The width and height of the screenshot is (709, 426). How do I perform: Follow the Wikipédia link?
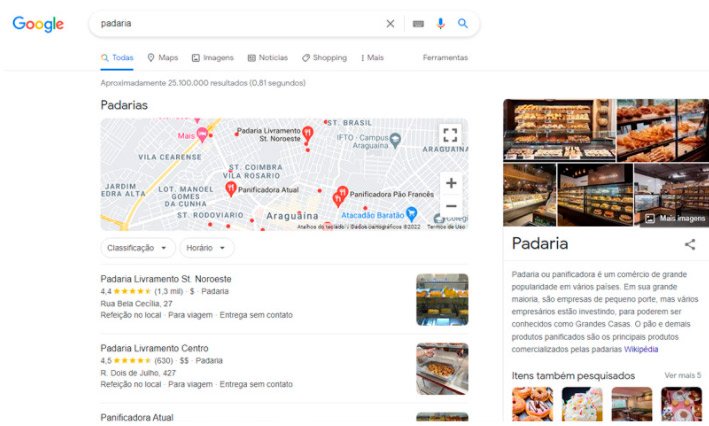pos(641,349)
